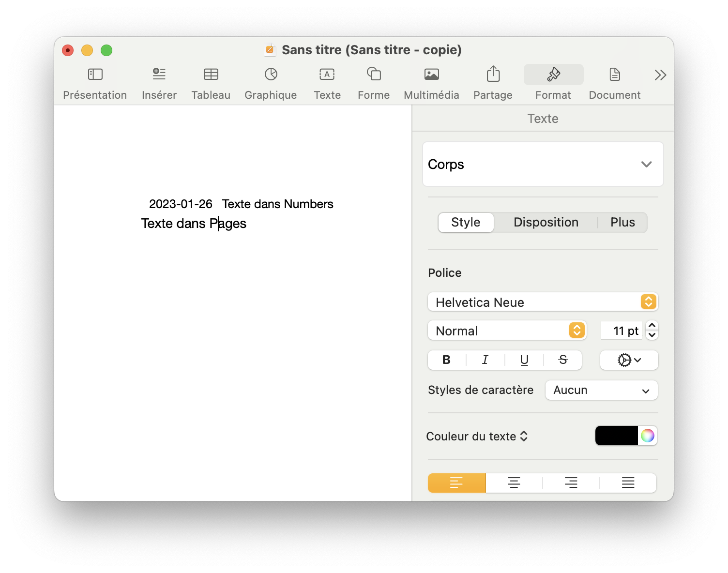Open the Styles de caractère Aucun dropdown
The image size is (728, 573).
click(x=602, y=391)
